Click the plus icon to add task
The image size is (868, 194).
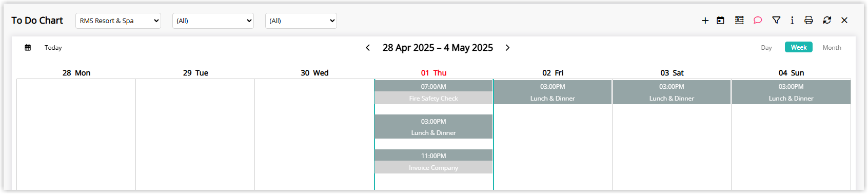[705, 21]
